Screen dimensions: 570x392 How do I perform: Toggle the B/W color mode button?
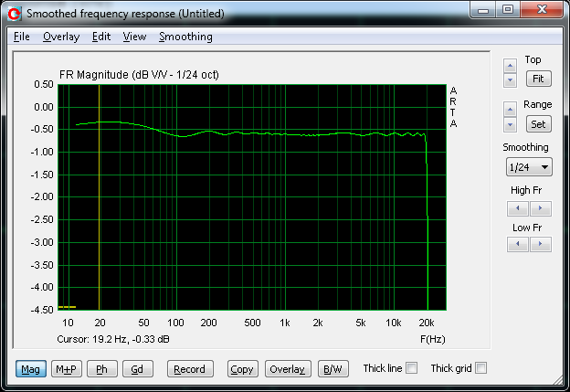[x=333, y=369]
